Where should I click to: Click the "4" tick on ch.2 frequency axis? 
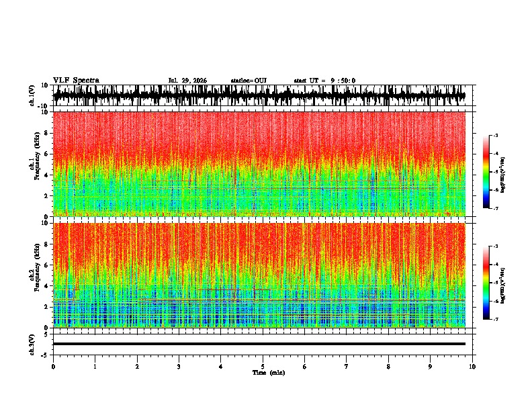click(x=48, y=286)
